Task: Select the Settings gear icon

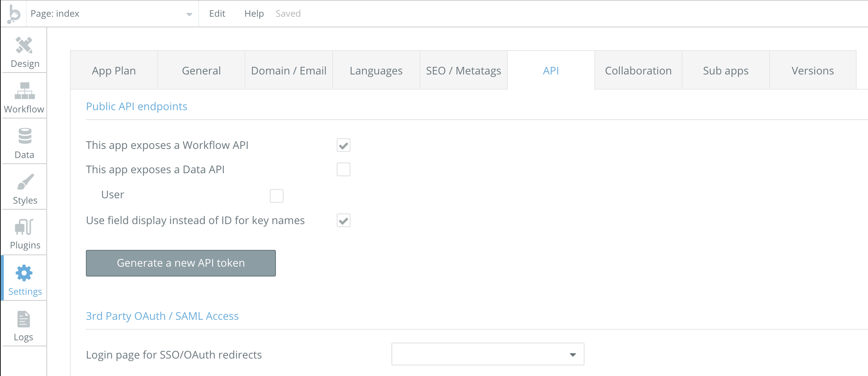Action: [24, 273]
